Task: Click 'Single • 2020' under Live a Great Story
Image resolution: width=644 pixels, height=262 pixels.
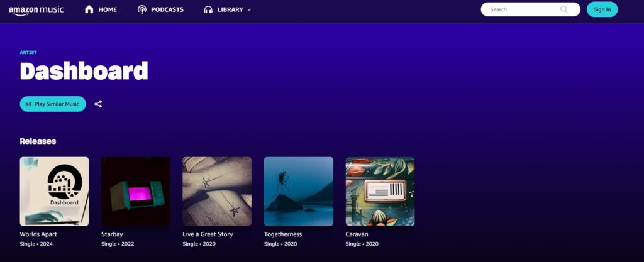Action: coord(199,244)
